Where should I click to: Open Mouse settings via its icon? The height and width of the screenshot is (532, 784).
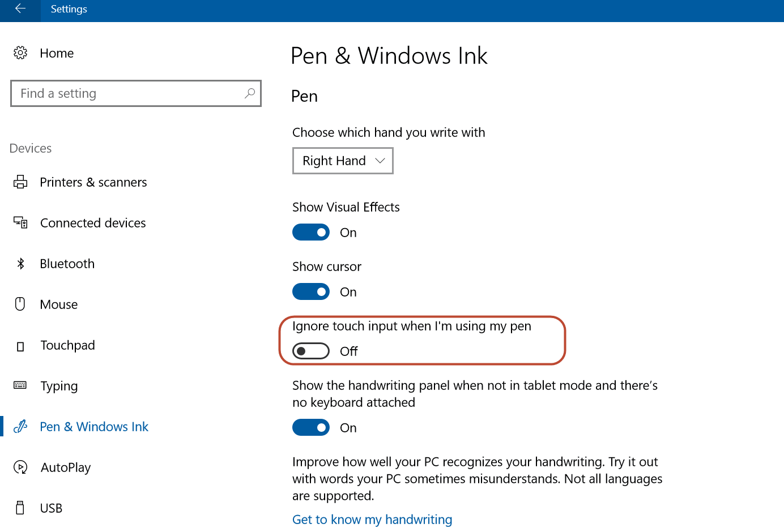20,304
